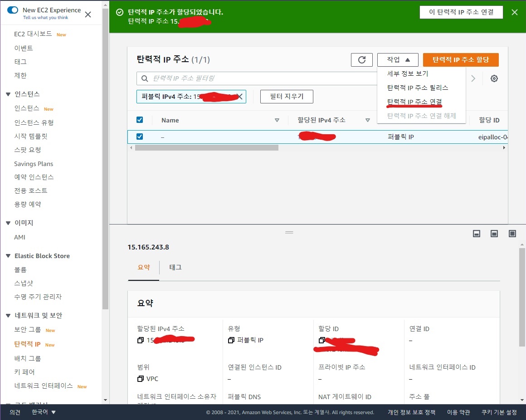Collapse the 이미지 sidebar section
This screenshot has width=526, height=420.
(x=8, y=223)
